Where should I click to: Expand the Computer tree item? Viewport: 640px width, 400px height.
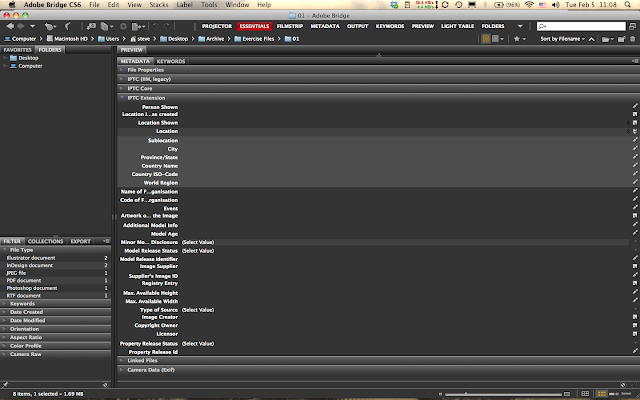click(5, 66)
